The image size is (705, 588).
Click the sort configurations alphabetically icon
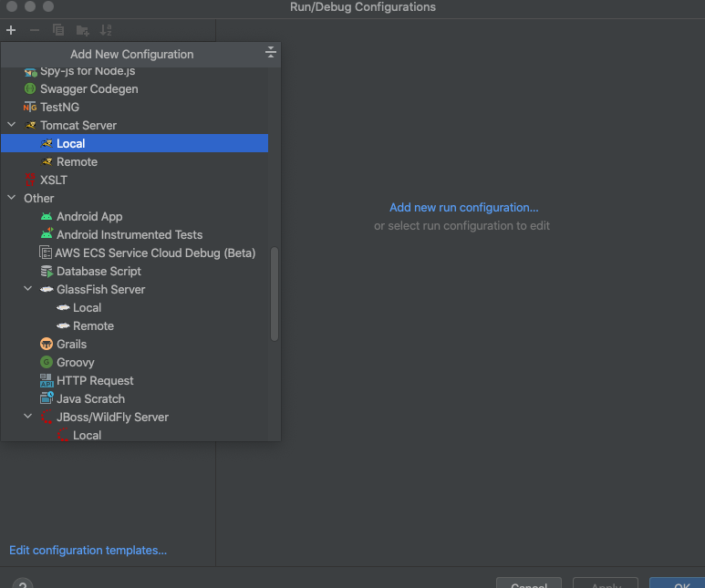(x=106, y=30)
